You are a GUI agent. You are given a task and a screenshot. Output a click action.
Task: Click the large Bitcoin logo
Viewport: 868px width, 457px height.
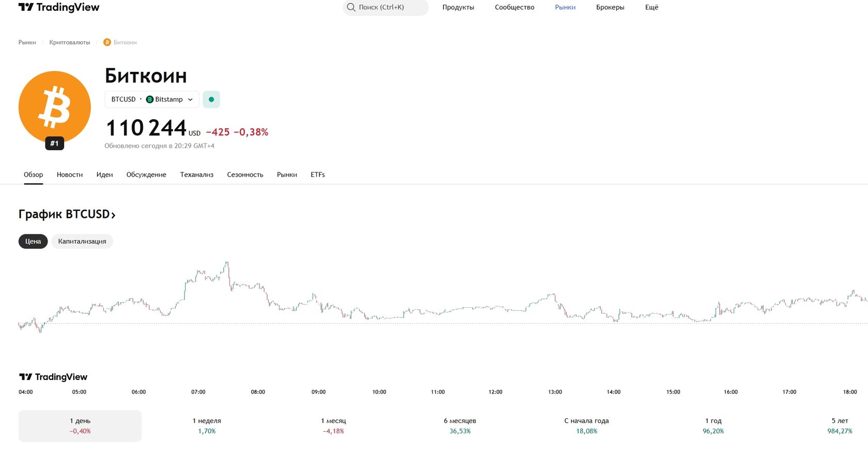[x=55, y=107]
